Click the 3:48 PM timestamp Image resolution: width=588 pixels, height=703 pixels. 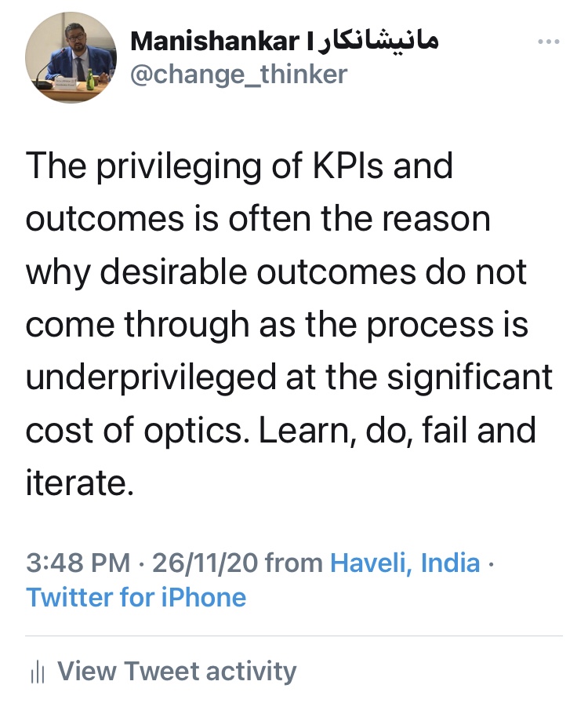pos(78,563)
